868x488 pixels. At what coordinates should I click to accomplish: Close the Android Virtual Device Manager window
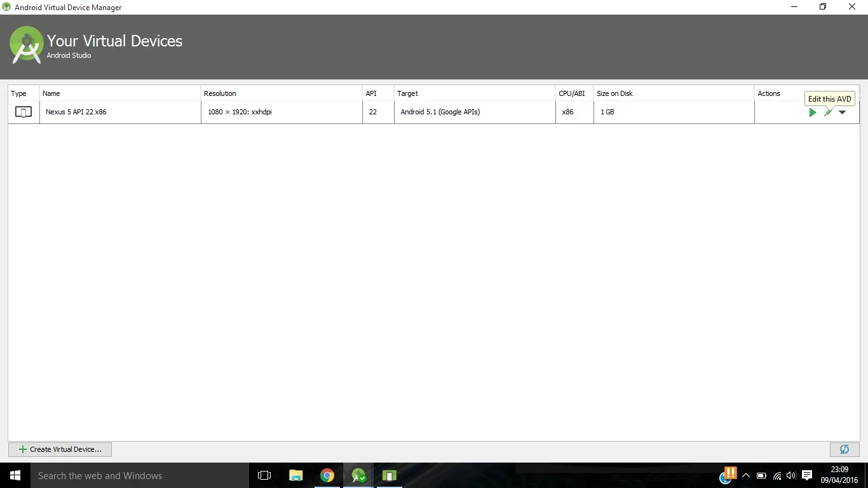[x=852, y=7]
